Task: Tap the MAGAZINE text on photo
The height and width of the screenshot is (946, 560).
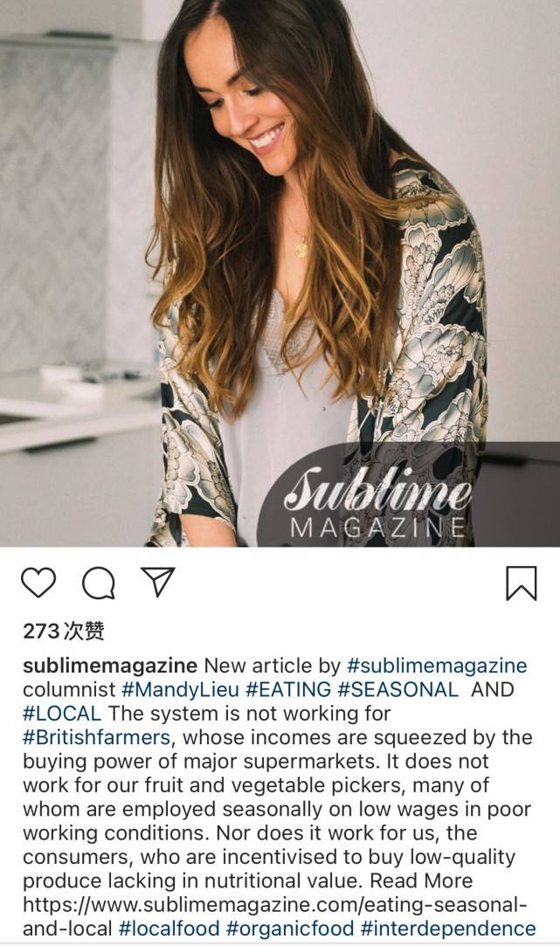Action: pos(377,528)
